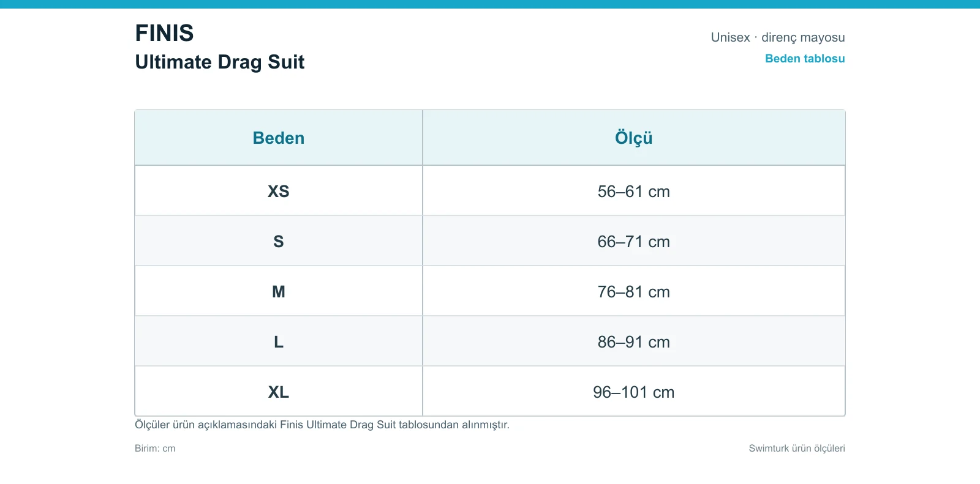The image size is (980, 484).
Task: Click the 96–101 cm measurement
Action: [634, 392]
